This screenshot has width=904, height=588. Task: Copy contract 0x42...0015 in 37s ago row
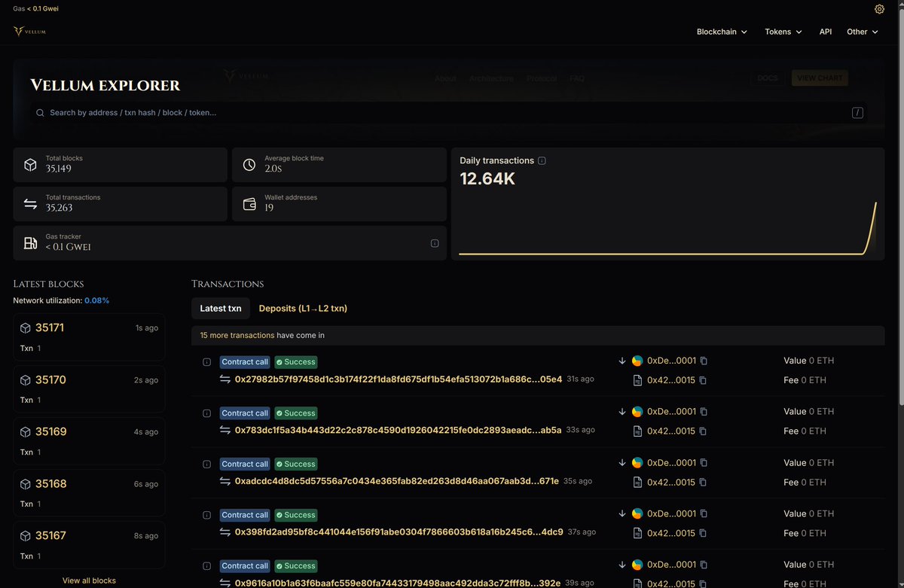[x=703, y=533]
